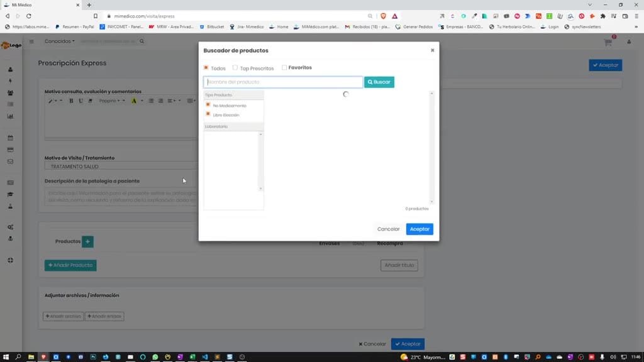644x362 pixels.
Task: Tick the Favoritos checkbox
Action: click(x=284, y=67)
